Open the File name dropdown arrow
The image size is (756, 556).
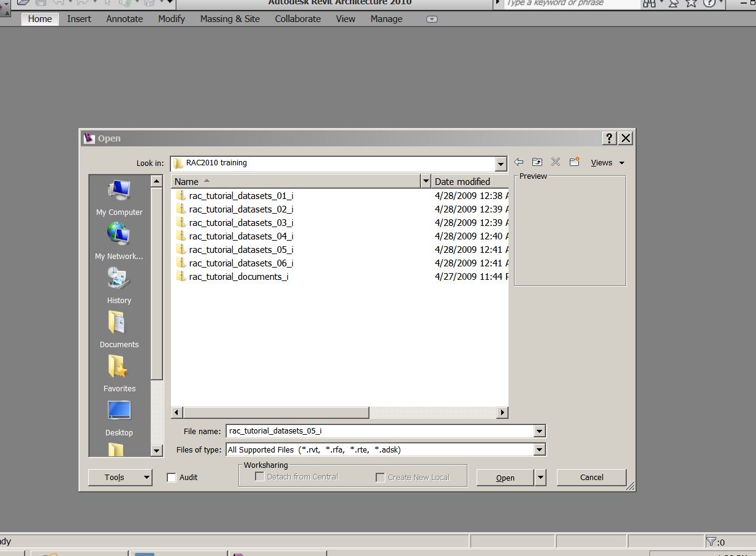(539, 431)
